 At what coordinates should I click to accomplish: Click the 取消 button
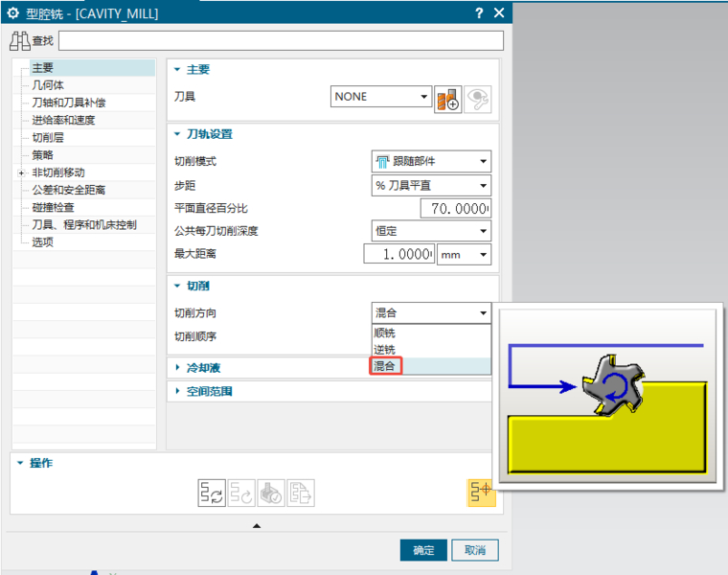pos(475,550)
